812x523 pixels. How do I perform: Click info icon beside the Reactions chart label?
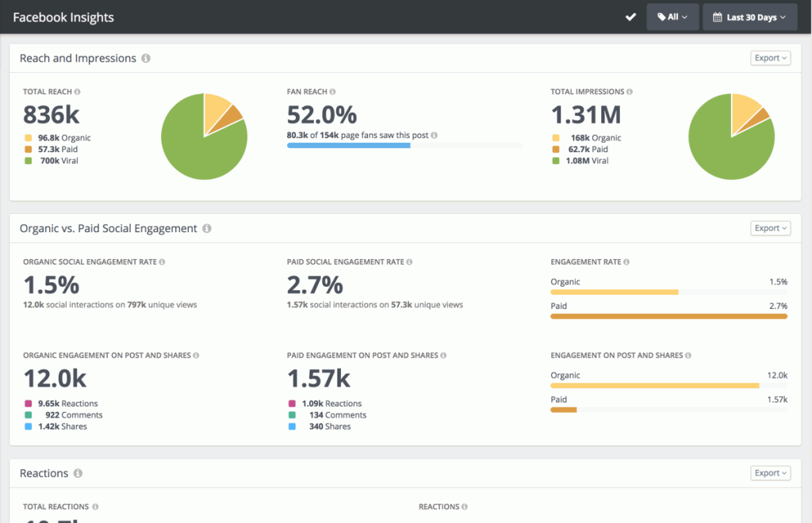click(464, 507)
